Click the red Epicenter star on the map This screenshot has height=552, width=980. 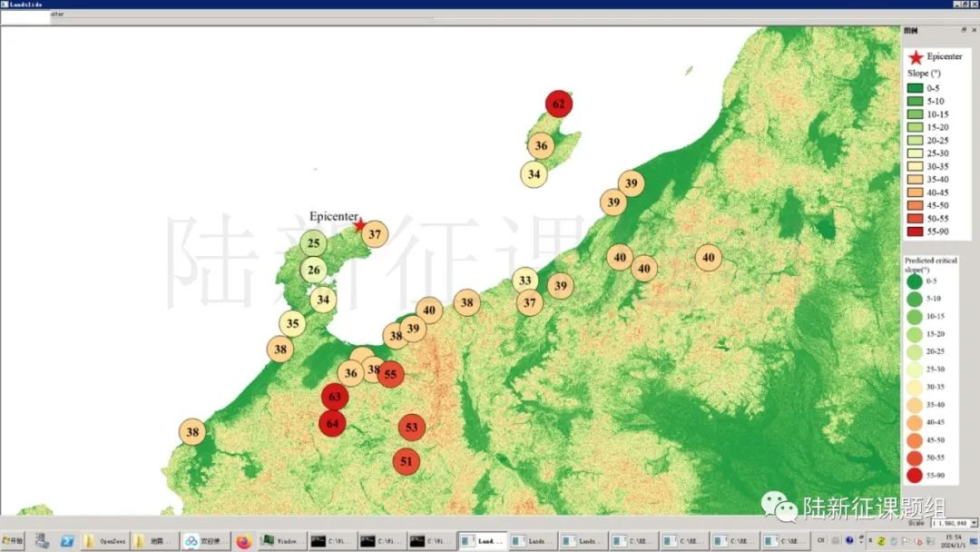click(359, 225)
